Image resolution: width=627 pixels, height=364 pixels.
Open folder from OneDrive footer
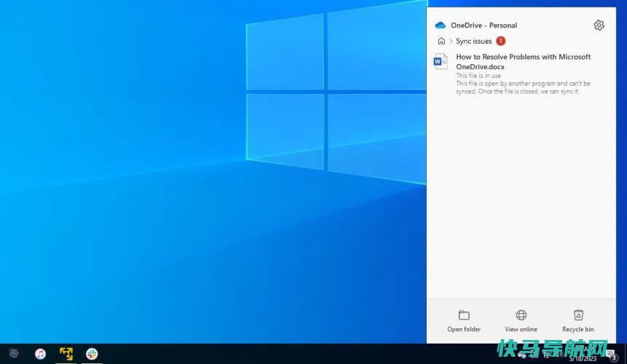click(464, 321)
